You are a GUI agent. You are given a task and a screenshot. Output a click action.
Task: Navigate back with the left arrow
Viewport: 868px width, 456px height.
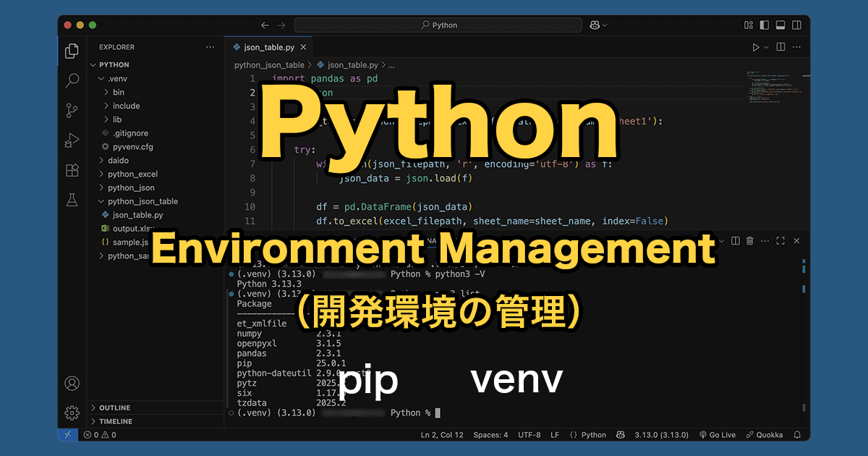tap(265, 25)
